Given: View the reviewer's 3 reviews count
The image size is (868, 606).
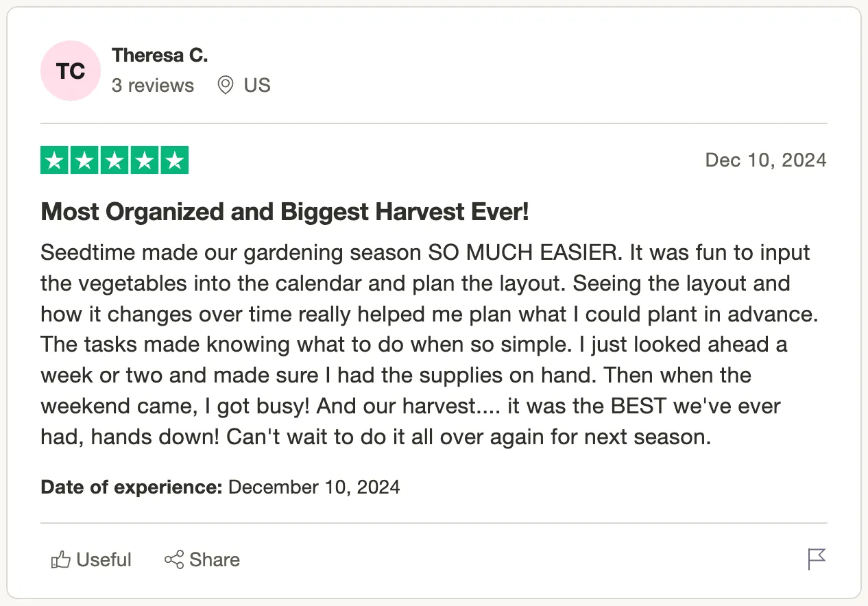Looking at the screenshot, I should (x=153, y=86).
